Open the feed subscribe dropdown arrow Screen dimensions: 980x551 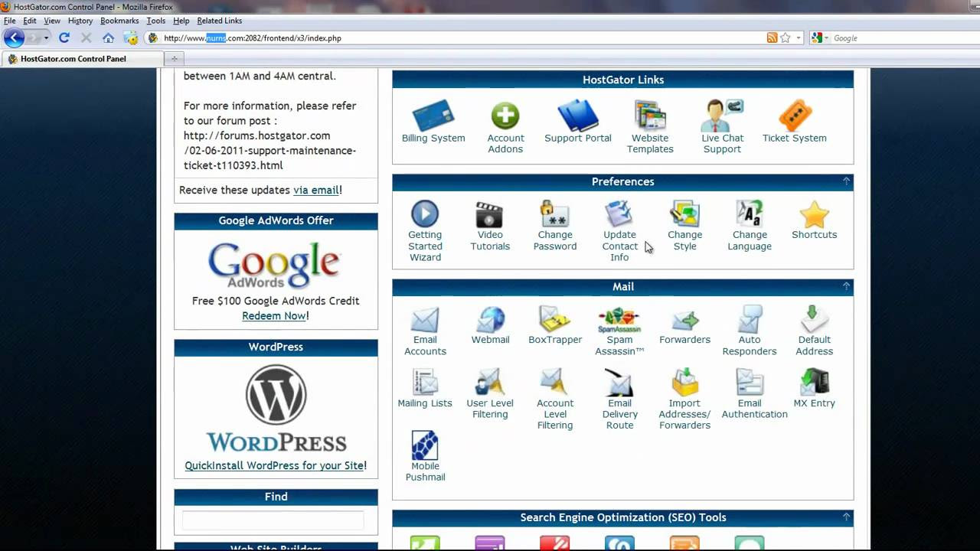pos(799,37)
